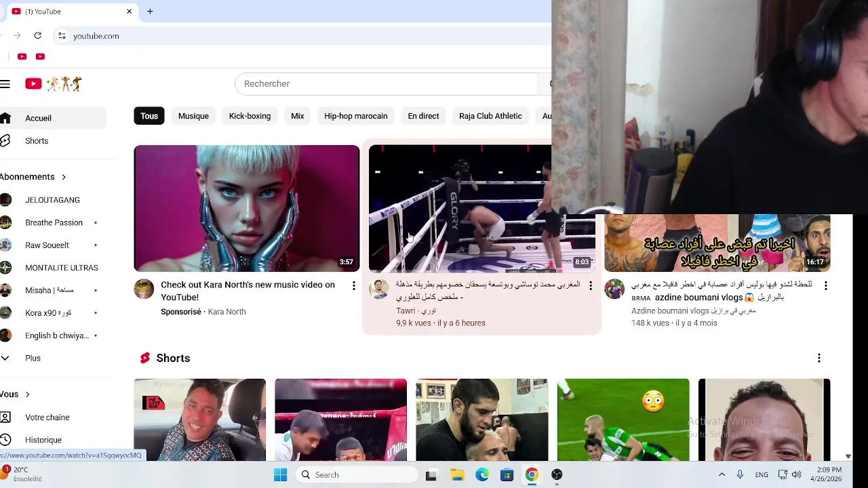Open a new Chrome tab

(x=150, y=12)
